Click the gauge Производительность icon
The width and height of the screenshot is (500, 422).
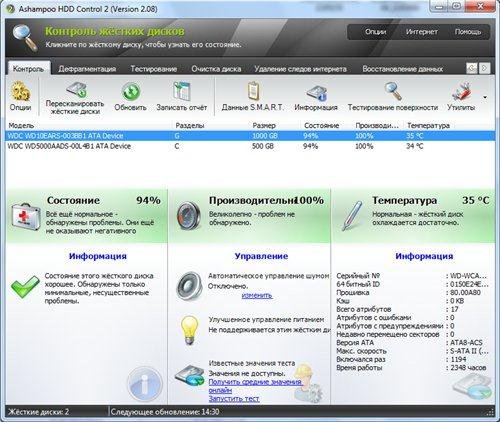point(189,217)
